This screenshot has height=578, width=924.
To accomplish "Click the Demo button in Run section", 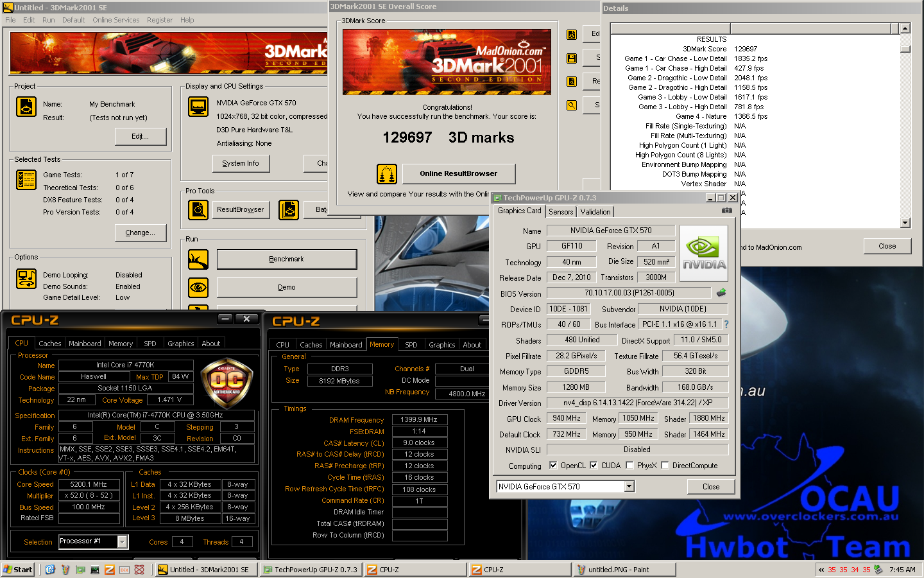I will (x=287, y=287).
